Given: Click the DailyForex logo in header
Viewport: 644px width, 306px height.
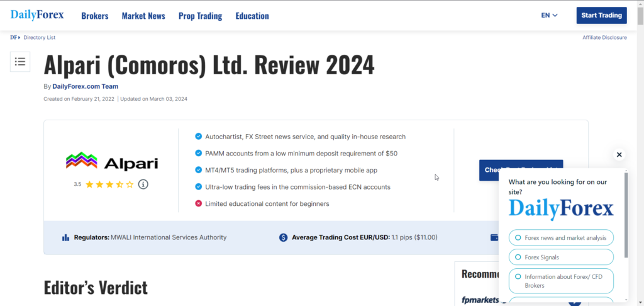Looking at the screenshot, I should click(37, 15).
